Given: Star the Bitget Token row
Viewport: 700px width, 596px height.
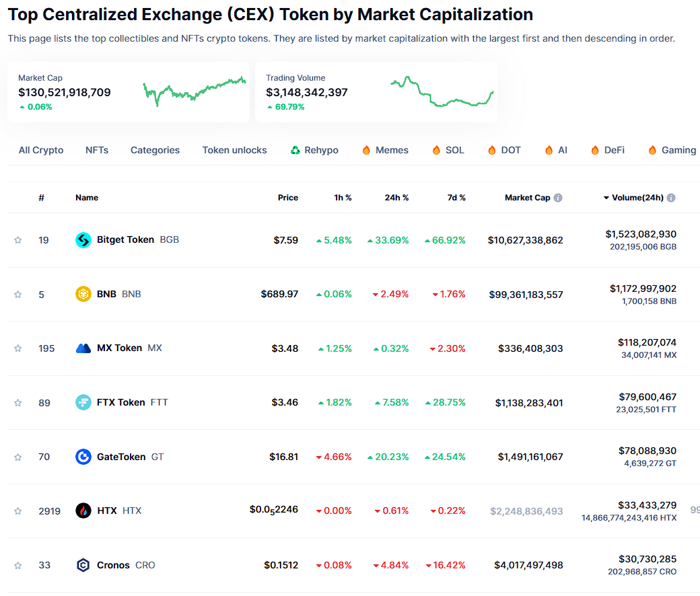Looking at the screenshot, I should [17, 239].
